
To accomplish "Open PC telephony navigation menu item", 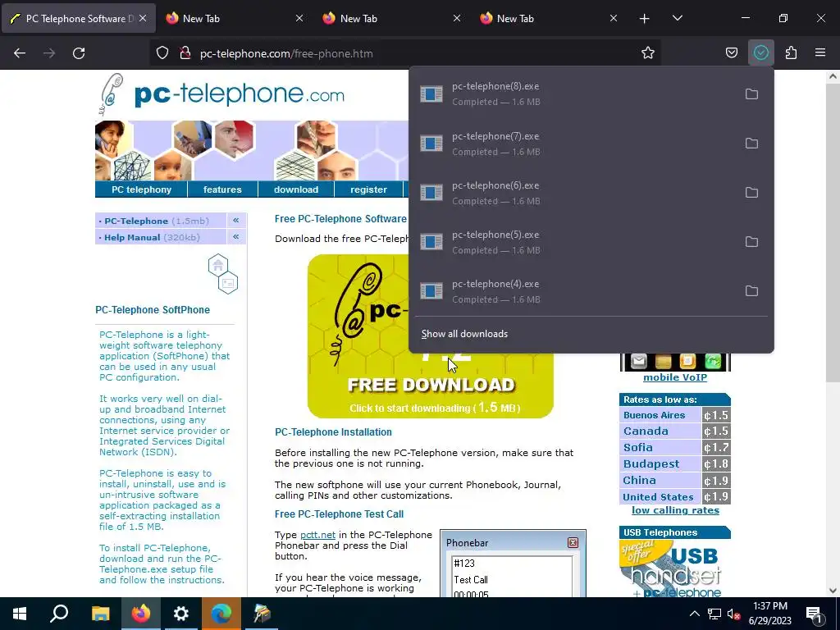I will click(141, 189).
